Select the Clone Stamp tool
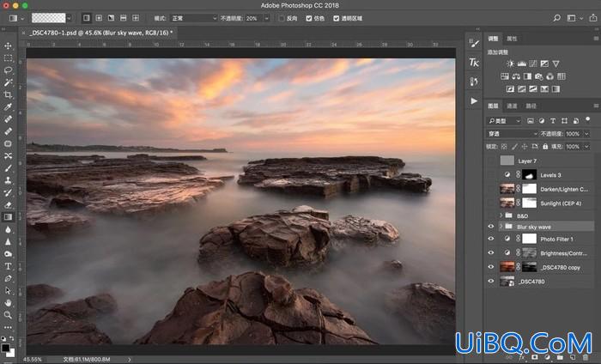Viewport: 601px width, 364px height. point(8,180)
